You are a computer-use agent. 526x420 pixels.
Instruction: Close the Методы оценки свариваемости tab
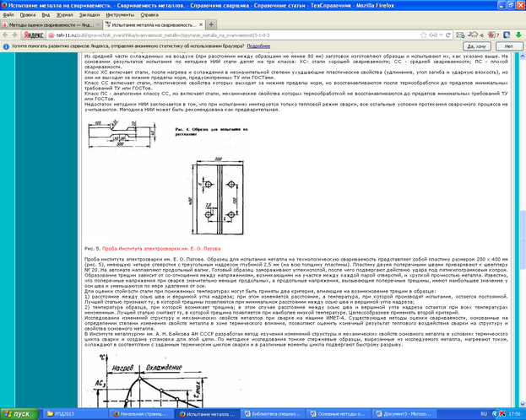tap(98, 24)
